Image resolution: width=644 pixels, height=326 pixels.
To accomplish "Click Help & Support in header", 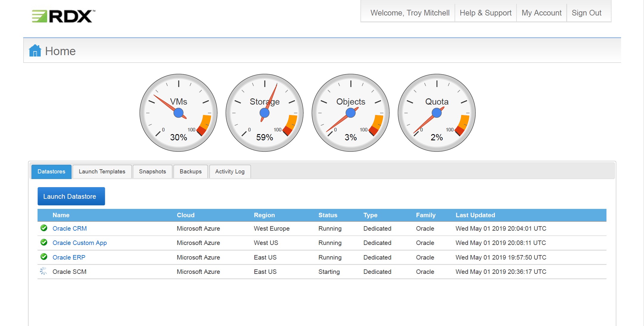I will pyautogui.click(x=486, y=13).
